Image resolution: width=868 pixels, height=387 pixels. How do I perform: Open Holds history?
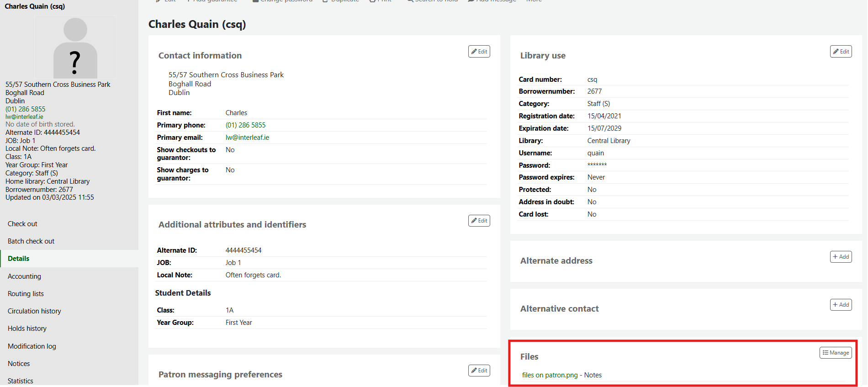27,329
